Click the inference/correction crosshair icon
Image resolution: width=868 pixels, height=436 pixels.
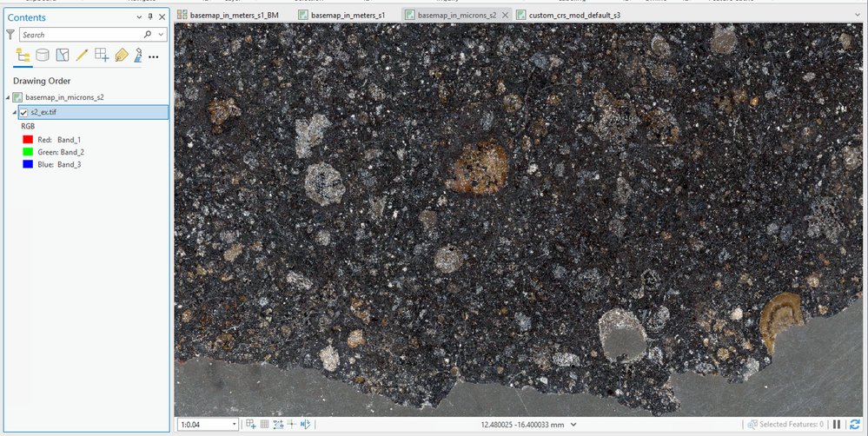[x=291, y=425]
